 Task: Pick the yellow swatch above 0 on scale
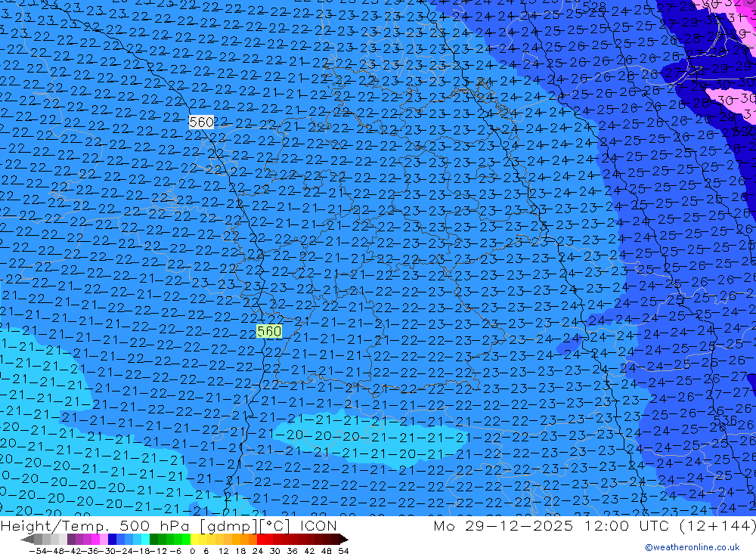click(195, 540)
